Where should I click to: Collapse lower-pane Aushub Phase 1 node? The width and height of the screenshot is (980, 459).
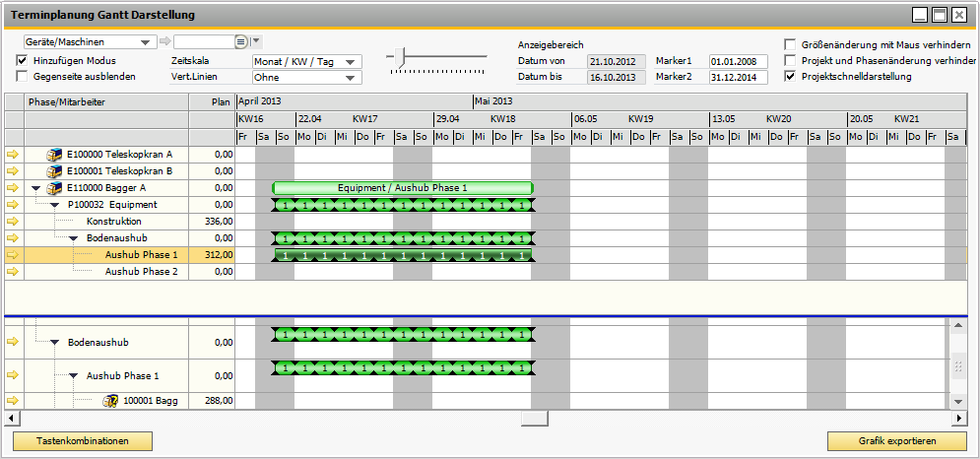coord(73,376)
